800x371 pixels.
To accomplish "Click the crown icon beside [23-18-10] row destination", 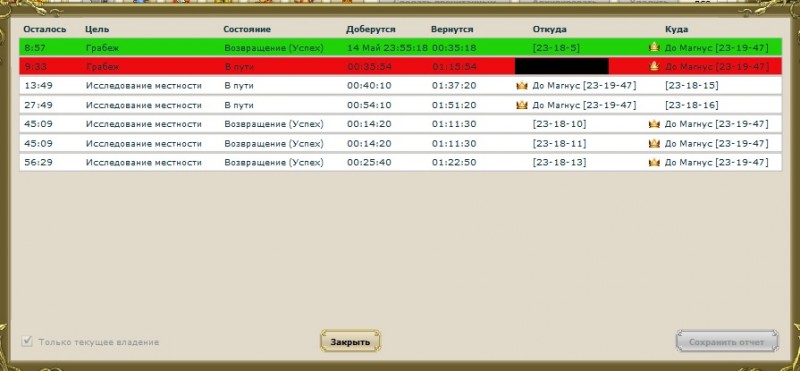I will coord(654,124).
